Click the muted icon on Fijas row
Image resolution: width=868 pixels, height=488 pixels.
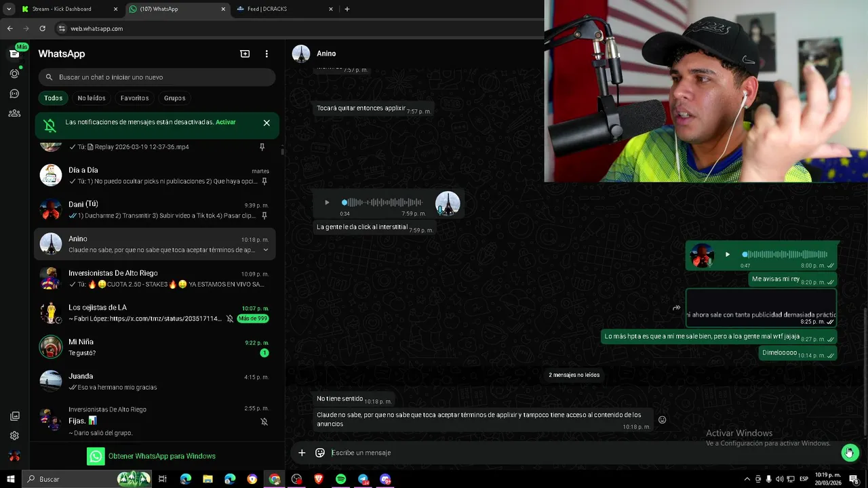point(264,422)
